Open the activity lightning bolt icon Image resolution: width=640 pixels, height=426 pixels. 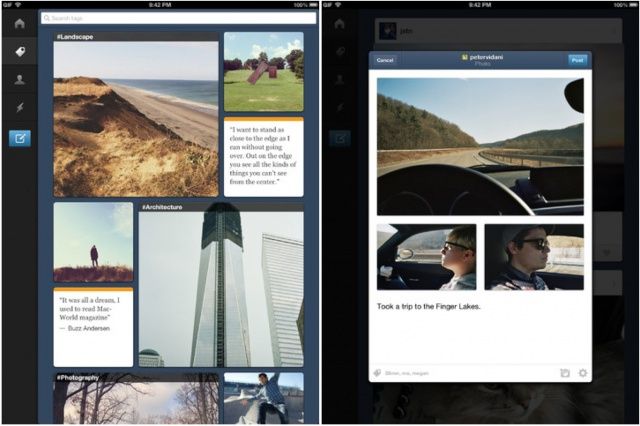19,108
